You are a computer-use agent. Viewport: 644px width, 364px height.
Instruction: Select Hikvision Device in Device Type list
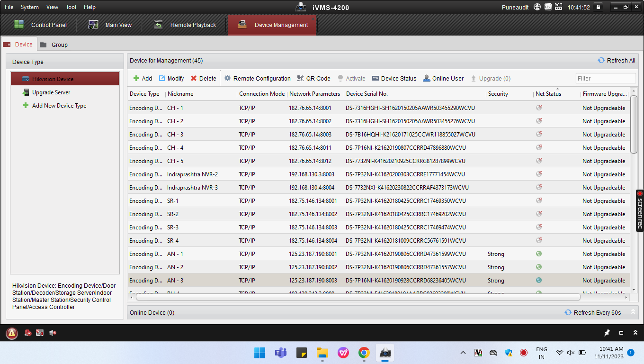coord(65,79)
